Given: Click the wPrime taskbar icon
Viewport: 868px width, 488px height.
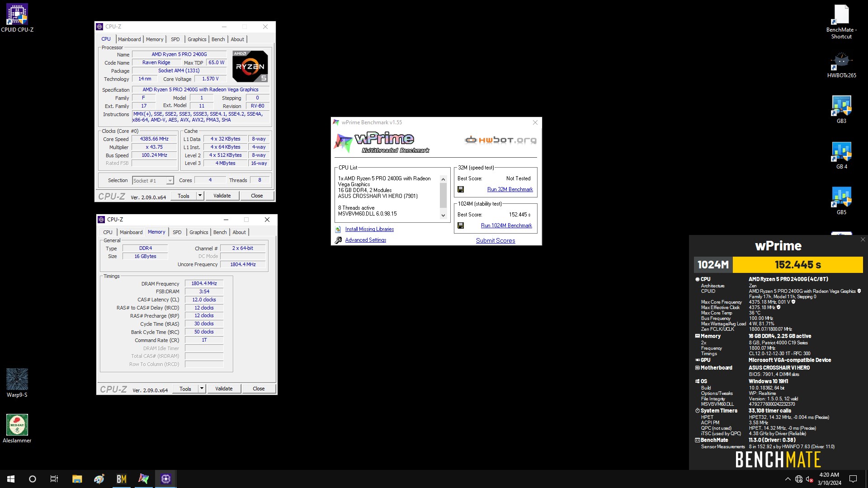Looking at the screenshot, I should click(x=144, y=479).
